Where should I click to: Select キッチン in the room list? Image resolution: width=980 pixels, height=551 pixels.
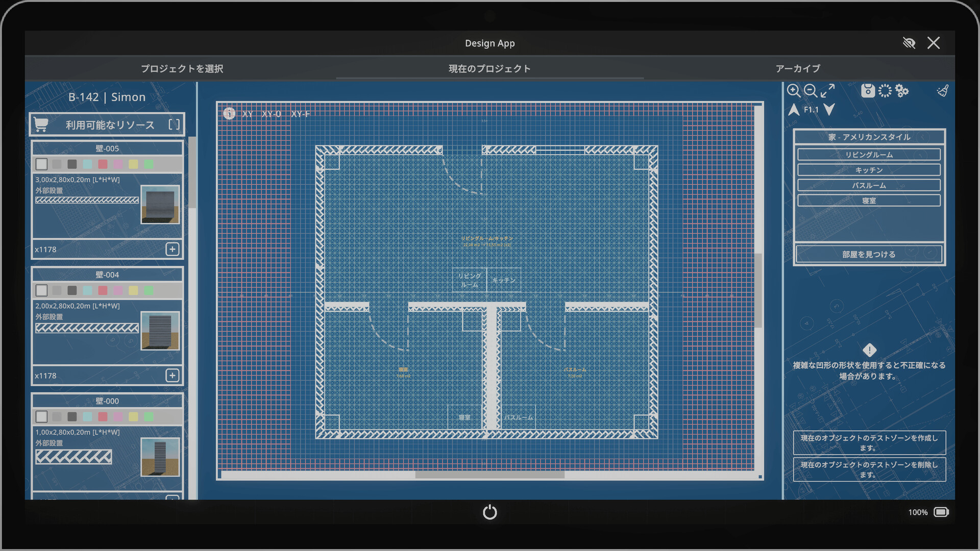click(x=869, y=170)
